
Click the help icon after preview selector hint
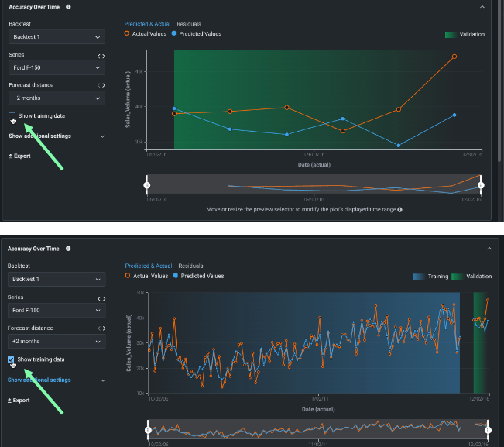399,210
